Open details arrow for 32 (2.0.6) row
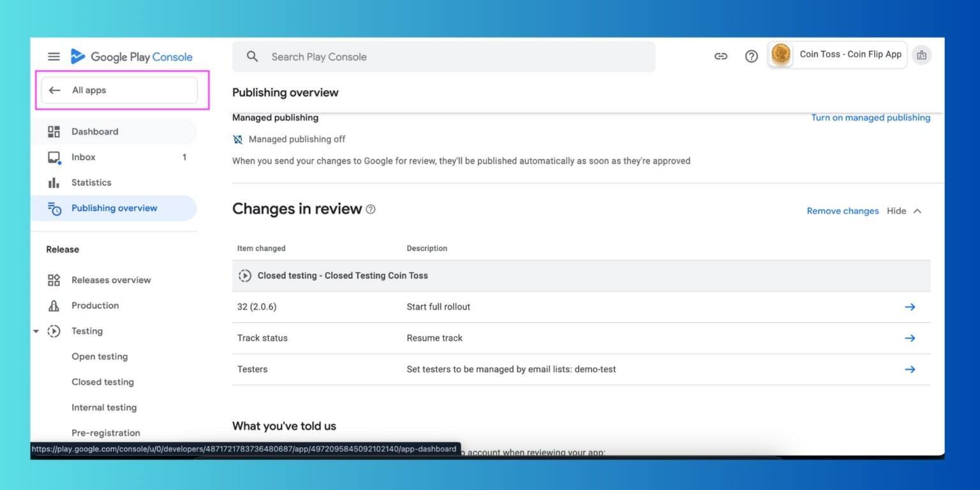 point(910,307)
